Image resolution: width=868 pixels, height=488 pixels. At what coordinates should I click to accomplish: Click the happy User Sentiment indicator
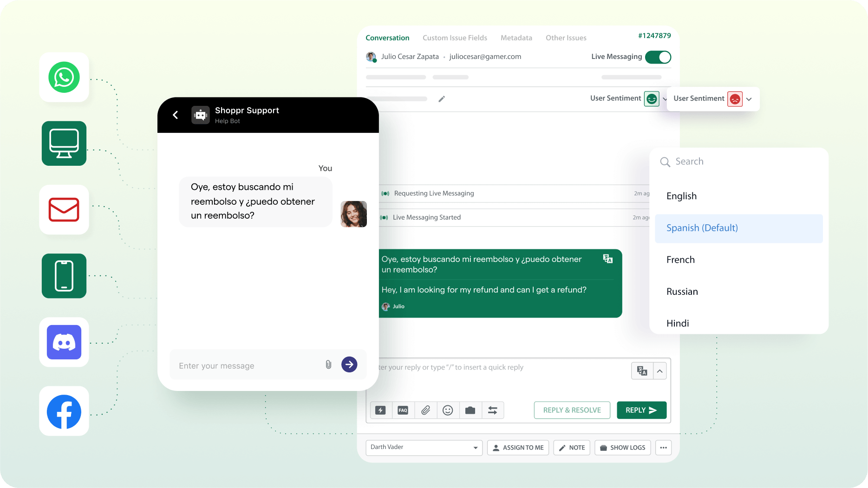coord(652,98)
